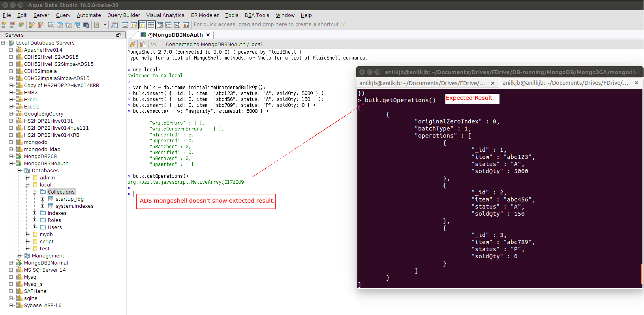This screenshot has height=315, width=644.
Task: Click the MongoDB3NoAuth server icon in the tree
Action: click(19, 164)
